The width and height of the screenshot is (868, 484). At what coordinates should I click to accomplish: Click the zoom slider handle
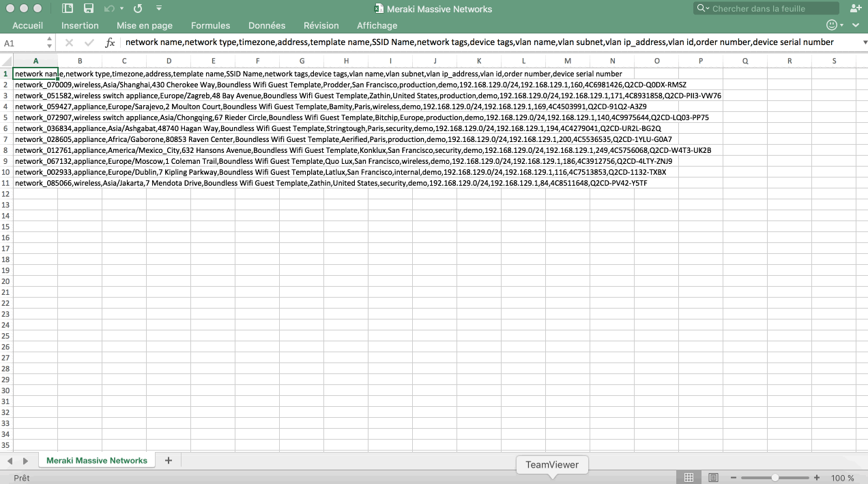click(775, 478)
